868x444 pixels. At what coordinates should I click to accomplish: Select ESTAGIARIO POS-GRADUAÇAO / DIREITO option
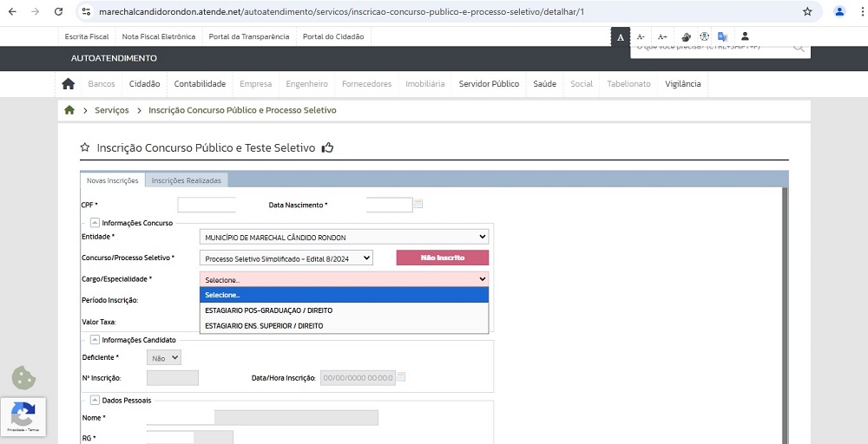pos(268,310)
